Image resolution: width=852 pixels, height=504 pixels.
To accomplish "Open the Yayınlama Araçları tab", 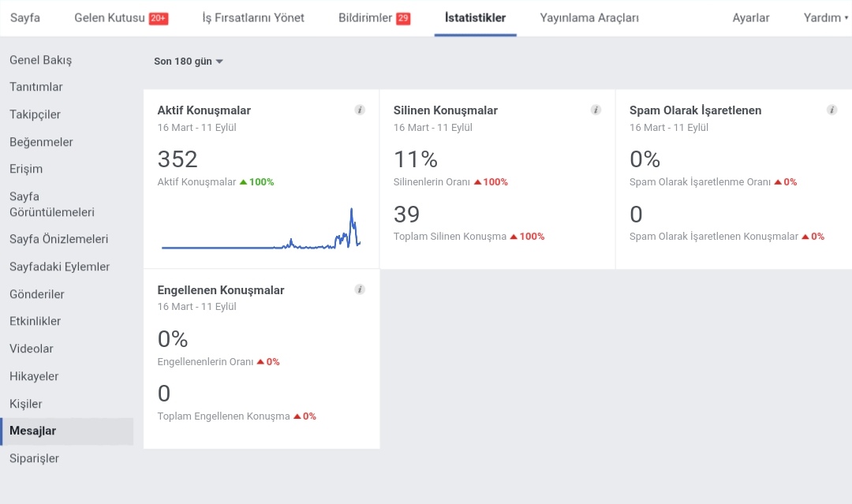I will coord(589,18).
